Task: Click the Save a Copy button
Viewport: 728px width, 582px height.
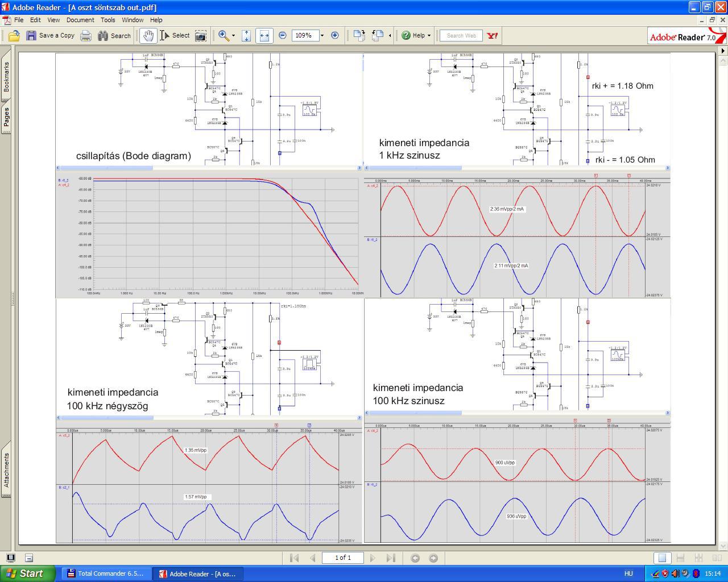Action: tap(50, 36)
